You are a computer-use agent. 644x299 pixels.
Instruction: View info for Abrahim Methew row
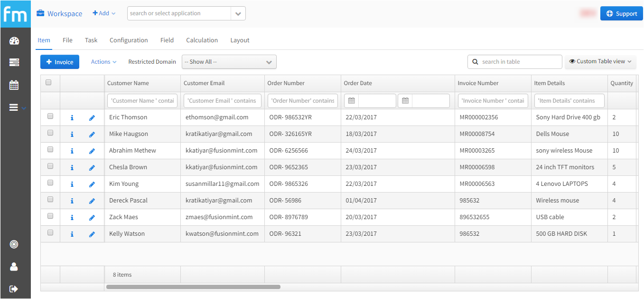tap(72, 151)
